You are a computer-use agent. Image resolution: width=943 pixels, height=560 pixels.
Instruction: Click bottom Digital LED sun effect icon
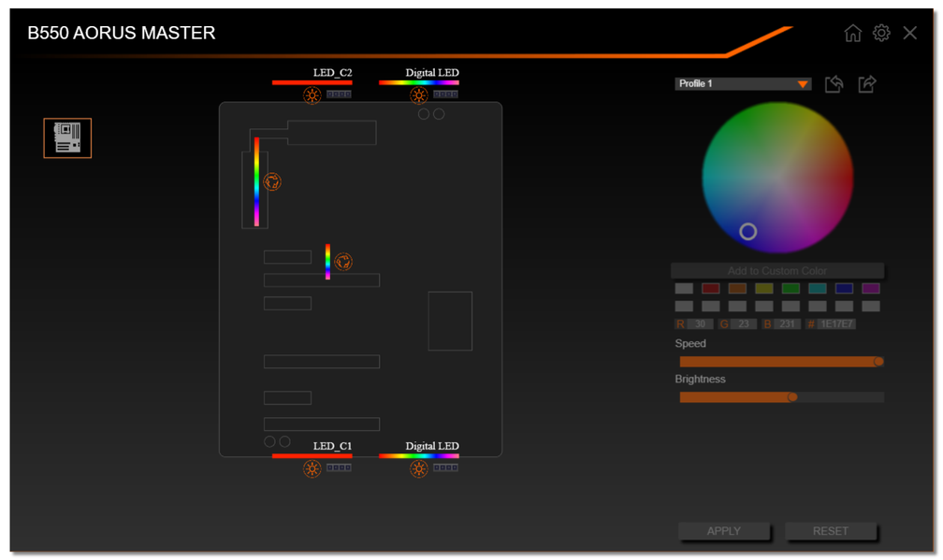click(418, 468)
